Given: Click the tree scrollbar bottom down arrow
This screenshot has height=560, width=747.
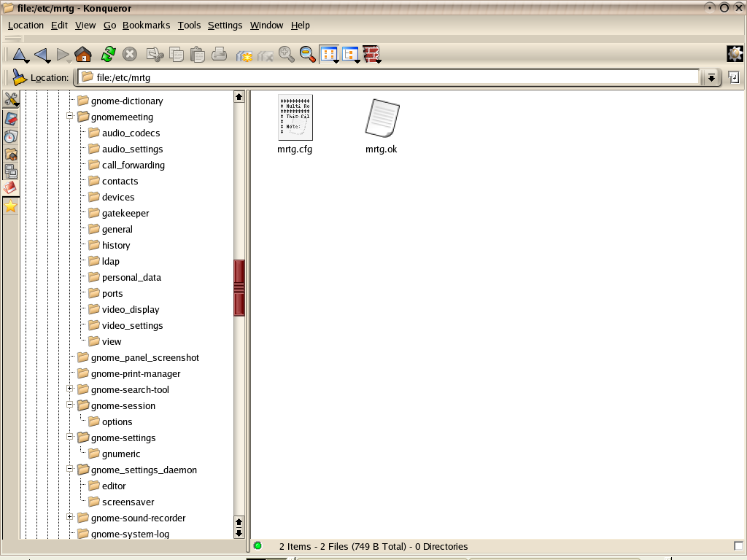Looking at the screenshot, I should click(x=239, y=533).
